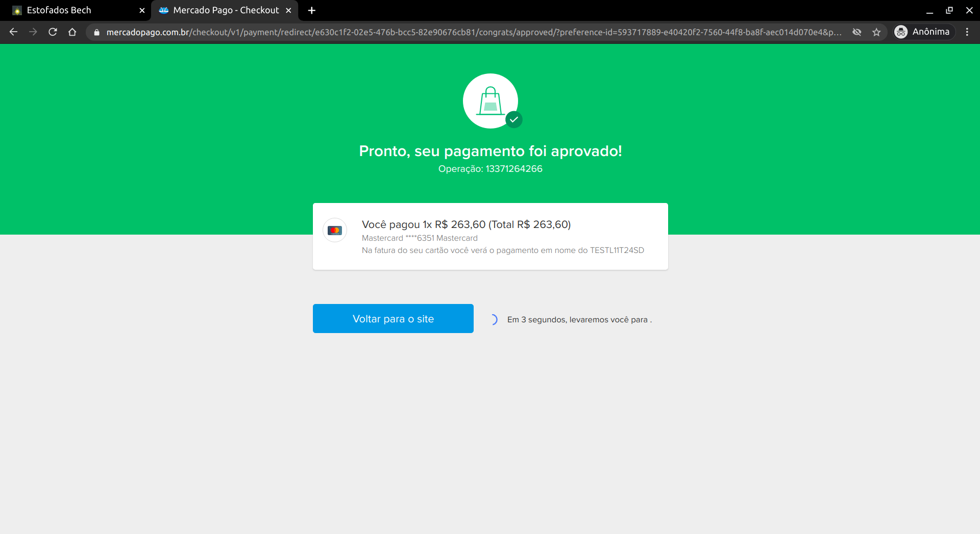Click the Mercado Pago tab favicon
The height and width of the screenshot is (534, 980).
(164, 10)
